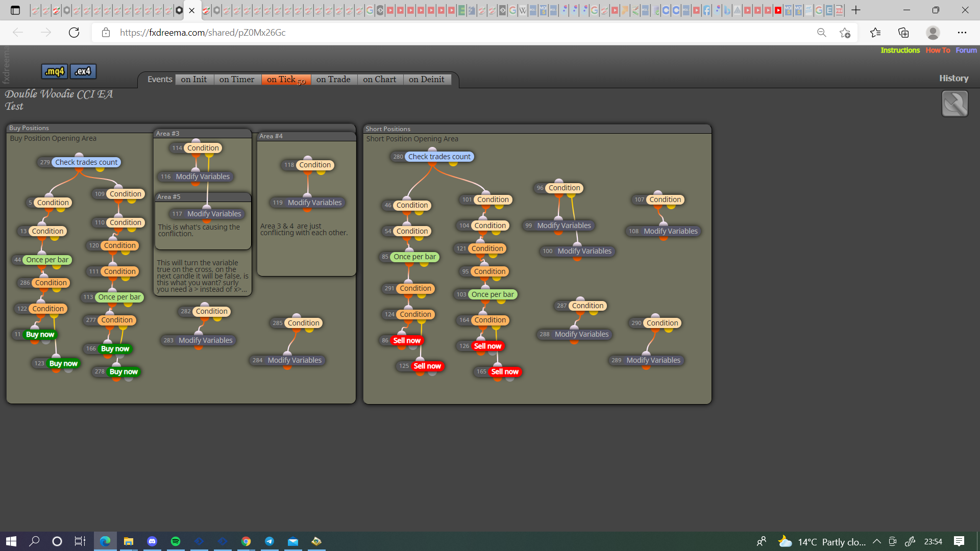980x551 pixels.
Task: Select Sell now block 165
Action: [498, 372]
